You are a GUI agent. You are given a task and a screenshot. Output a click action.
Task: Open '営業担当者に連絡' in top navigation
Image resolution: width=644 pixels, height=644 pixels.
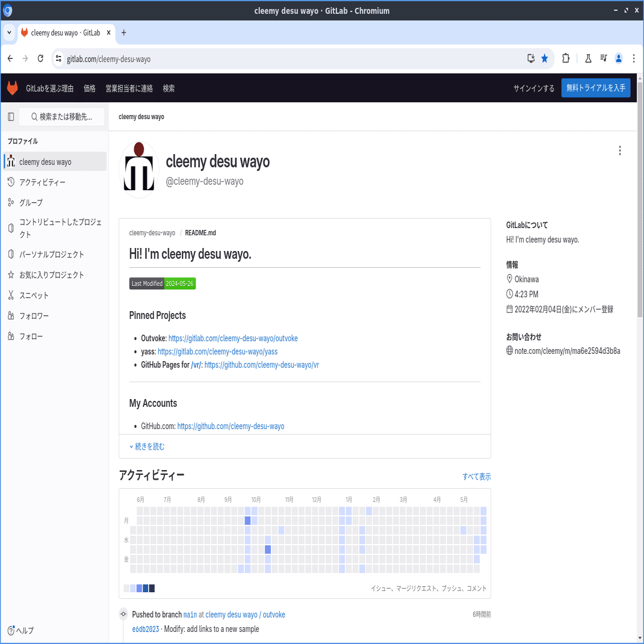[129, 88]
